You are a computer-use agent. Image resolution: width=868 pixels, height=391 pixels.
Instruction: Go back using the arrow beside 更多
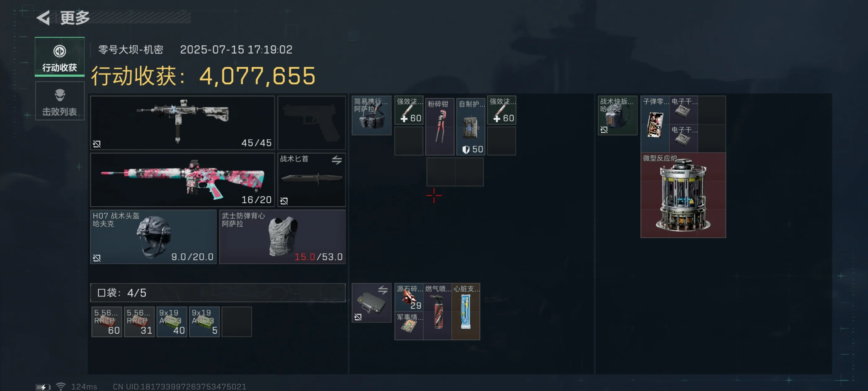[x=43, y=18]
